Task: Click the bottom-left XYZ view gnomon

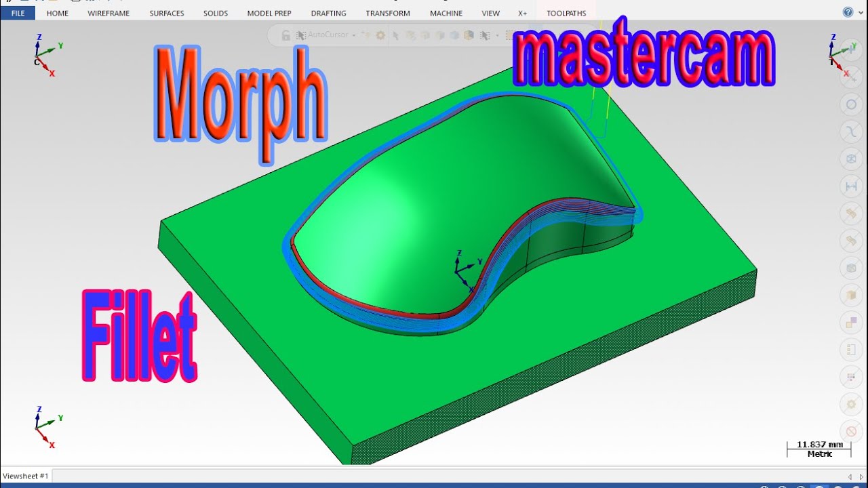Action: (x=48, y=427)
